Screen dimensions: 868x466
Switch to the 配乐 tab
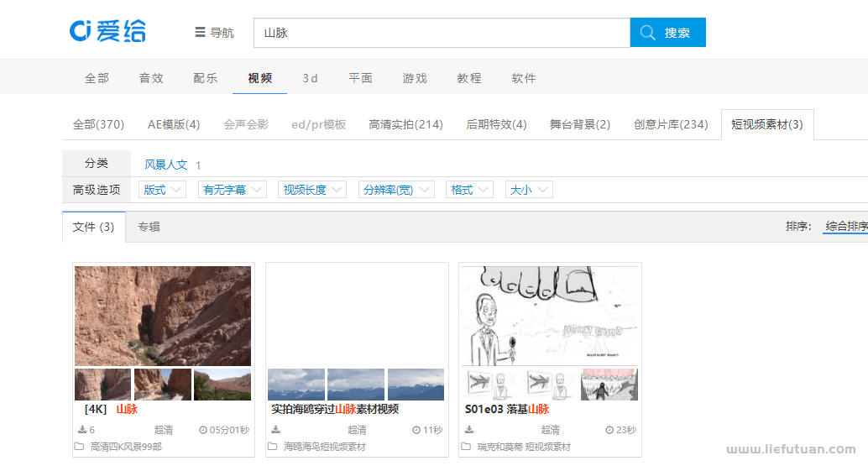(x=206, y=78)
